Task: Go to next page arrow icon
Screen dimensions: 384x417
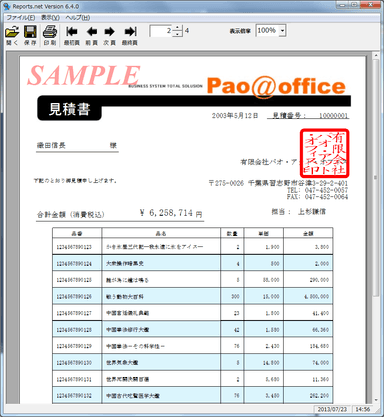Action: (x=109, y=32)
